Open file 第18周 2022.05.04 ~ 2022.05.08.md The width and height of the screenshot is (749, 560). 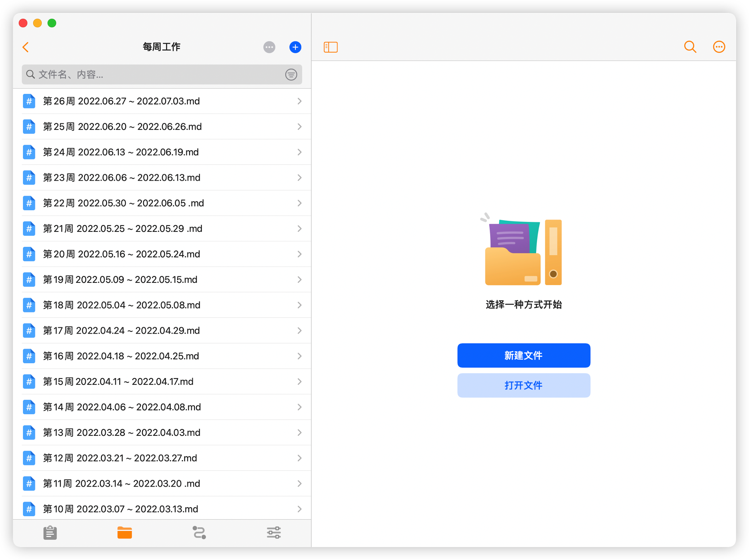(x=162, y=305)
